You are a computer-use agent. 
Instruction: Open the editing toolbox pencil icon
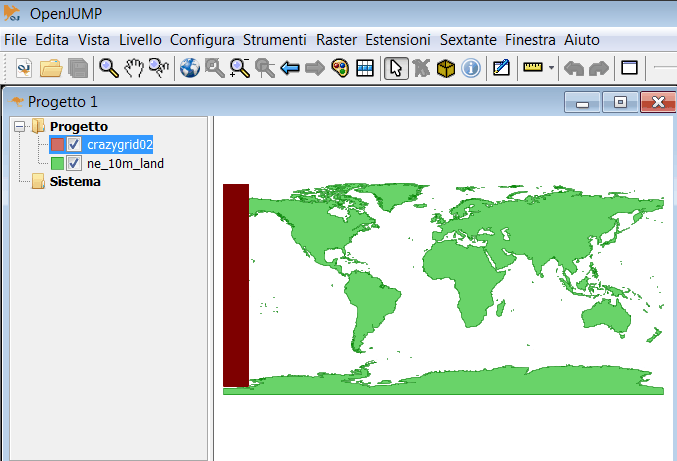click(x=502, y=68)
